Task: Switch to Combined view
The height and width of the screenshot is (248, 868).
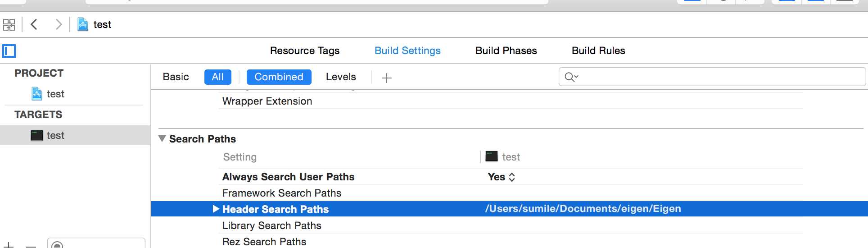Action: click(x=279, y=77)
